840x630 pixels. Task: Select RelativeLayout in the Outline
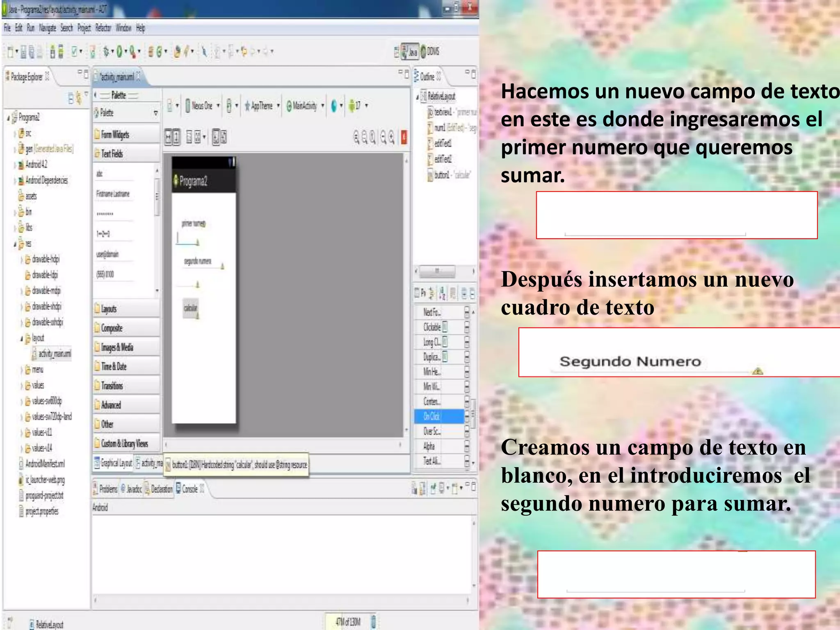(438, 96)
